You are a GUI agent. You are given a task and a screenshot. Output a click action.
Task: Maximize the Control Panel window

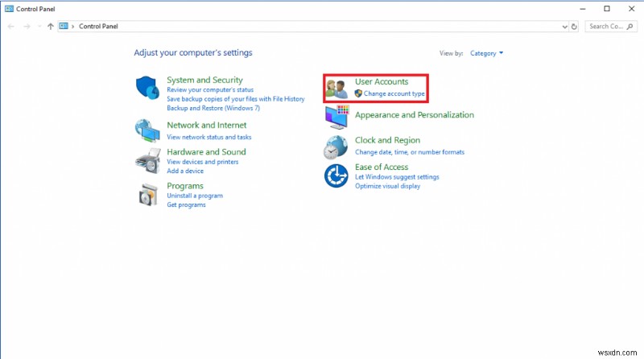(607, 9)
